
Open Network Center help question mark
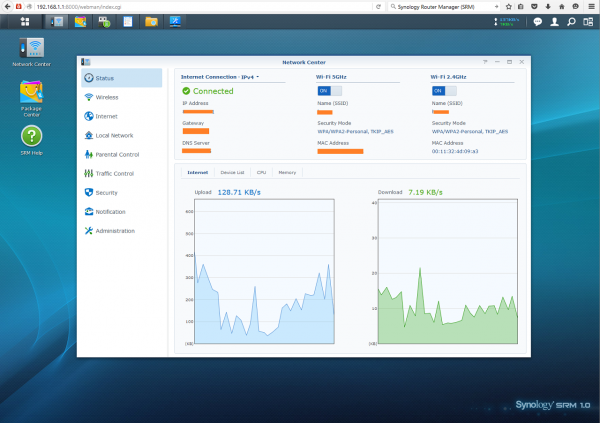point(485,62)
